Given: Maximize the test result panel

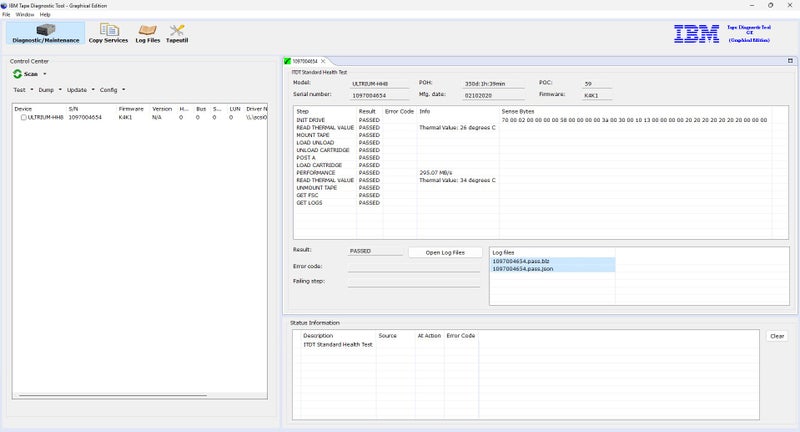Looking at the screenshot, I should pyautogui.click(x=790, y=61).
